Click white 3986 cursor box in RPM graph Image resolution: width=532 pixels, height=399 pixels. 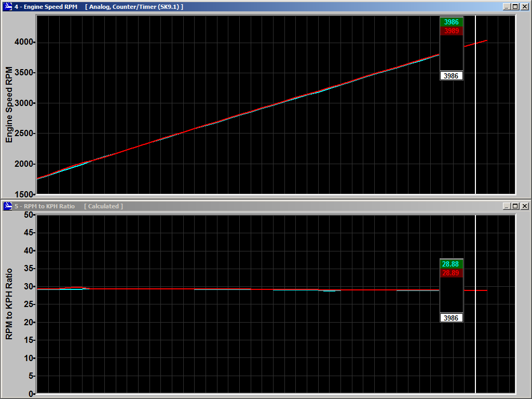coord(451,76)
